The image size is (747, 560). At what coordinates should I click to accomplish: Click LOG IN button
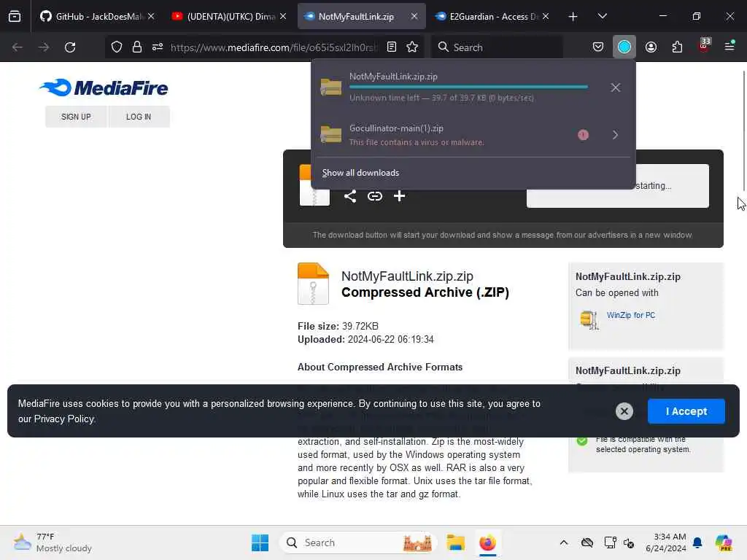139,117
